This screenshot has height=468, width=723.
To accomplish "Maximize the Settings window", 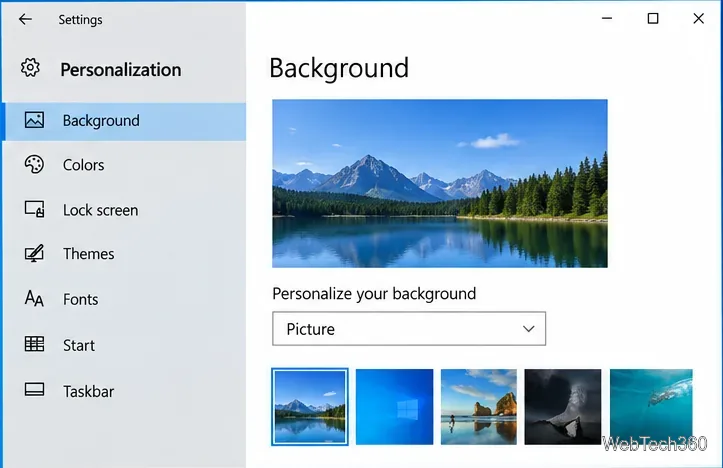I will click(x=653, y=18).
